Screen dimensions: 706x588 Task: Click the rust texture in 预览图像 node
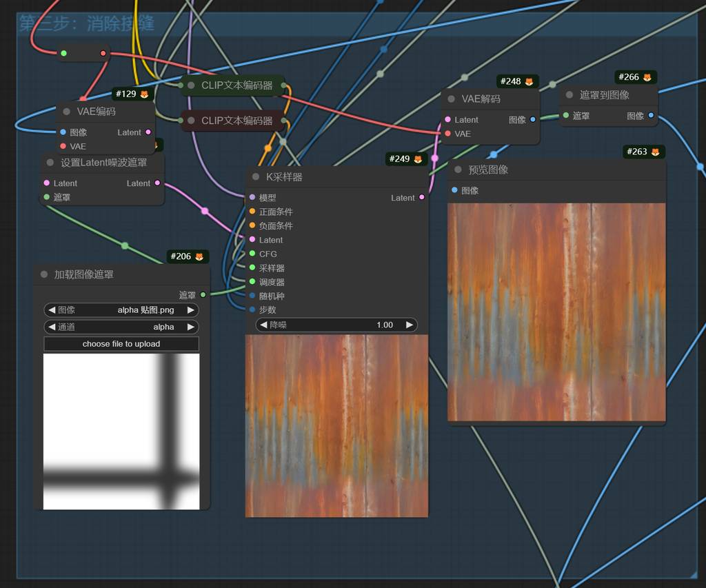point(556,312)
